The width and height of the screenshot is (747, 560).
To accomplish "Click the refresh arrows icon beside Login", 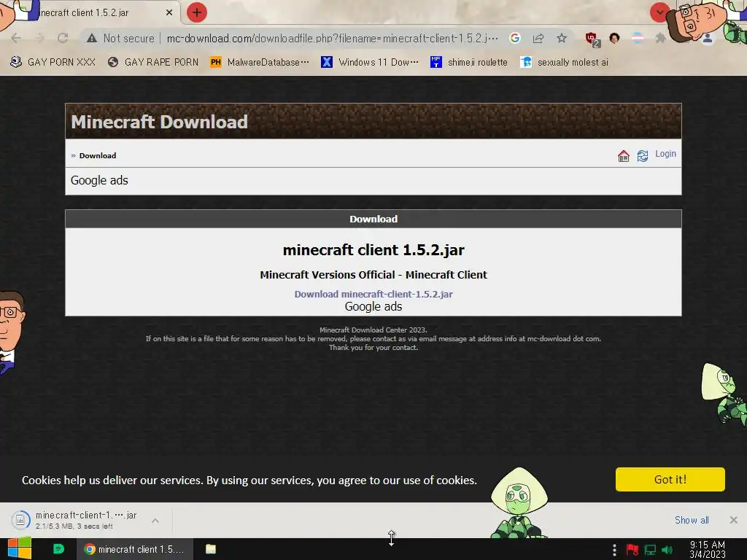I will (x=643, y=156).
